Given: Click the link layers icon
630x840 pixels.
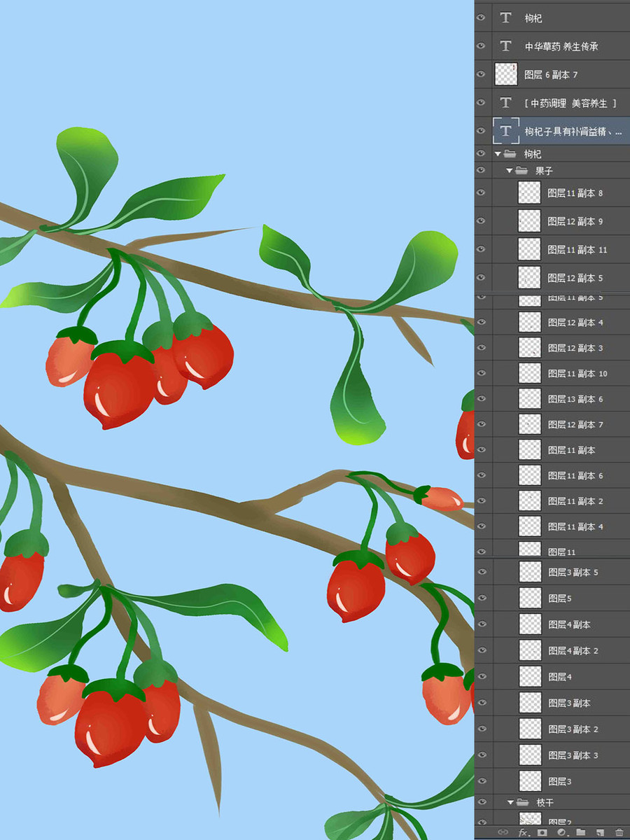Looking at the screenshot, I should pos(503,832).
